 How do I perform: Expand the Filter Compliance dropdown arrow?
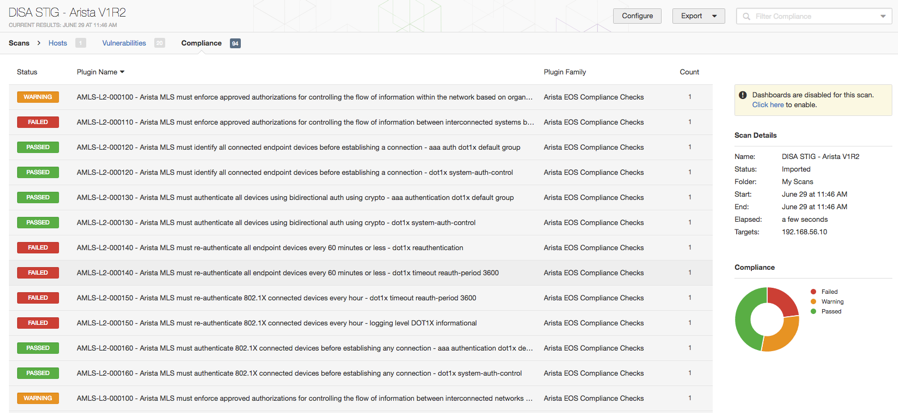pyautogui.click(x=883, y=17)
